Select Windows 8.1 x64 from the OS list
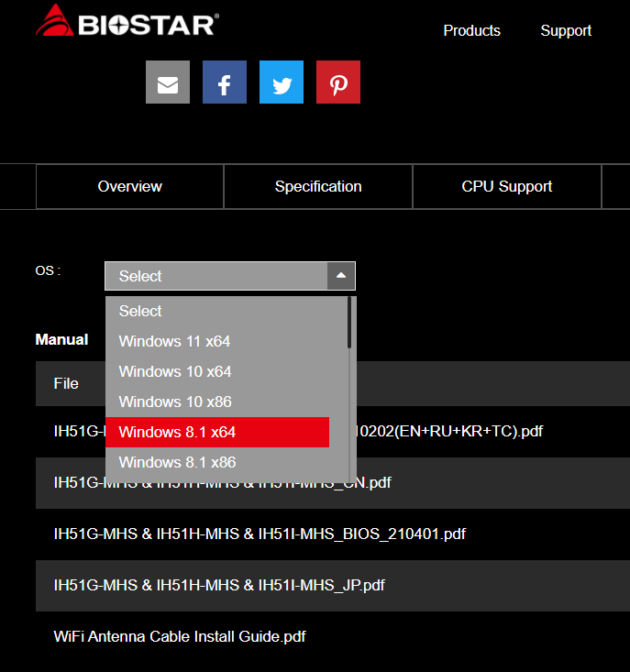This screenshot has width=630, height=672. point(217,432)
